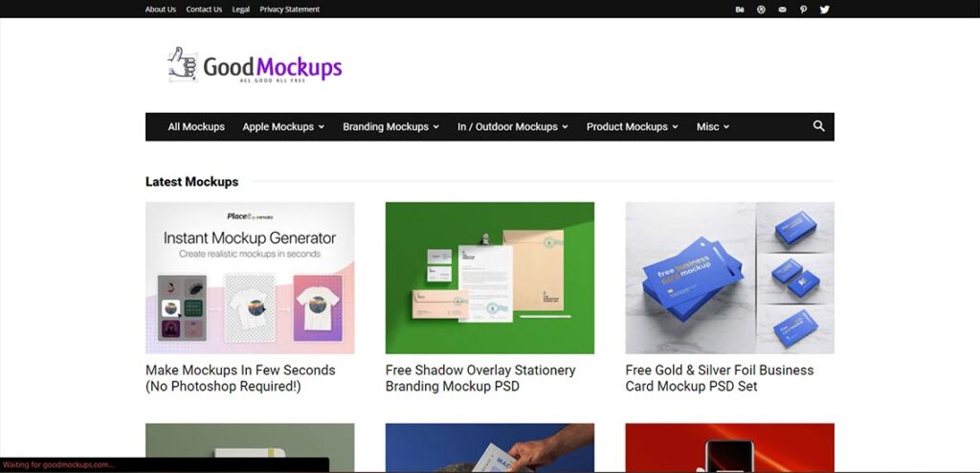The image size is (980, 473).
Task: Select All Mockups in navigation bar
Action: click(196, 126)
